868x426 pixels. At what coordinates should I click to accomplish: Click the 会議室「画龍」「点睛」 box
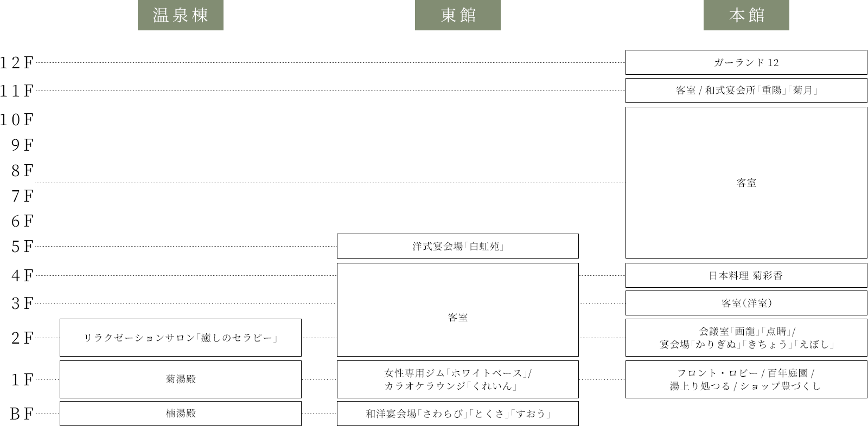(746, 338)
